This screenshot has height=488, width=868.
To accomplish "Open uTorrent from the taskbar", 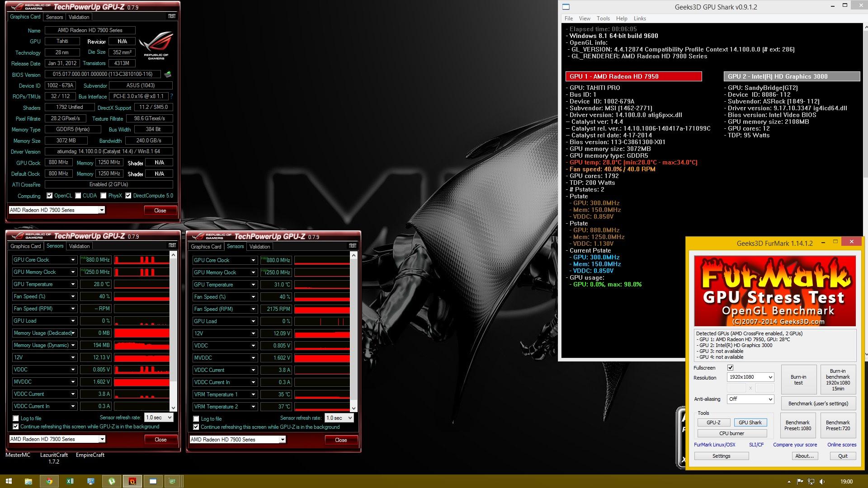I will (112, 481).
